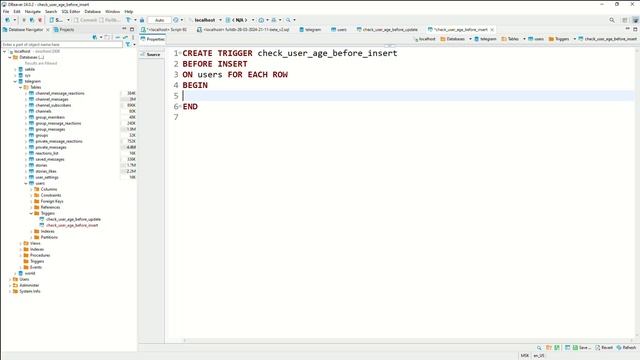Select the private_messages table
The height and width of the screenshot is (360, 640).
pyautogui.click(x=51, y=147)
